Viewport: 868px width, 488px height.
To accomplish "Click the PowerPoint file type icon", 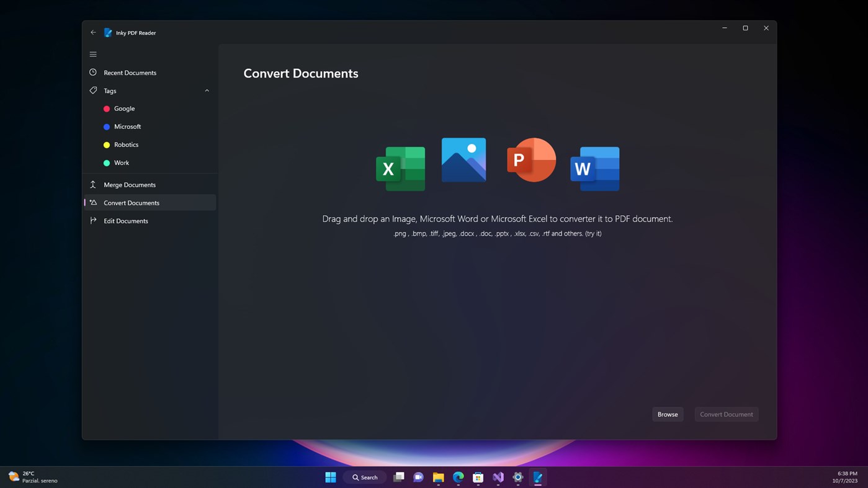I will [x=531, y=160].
